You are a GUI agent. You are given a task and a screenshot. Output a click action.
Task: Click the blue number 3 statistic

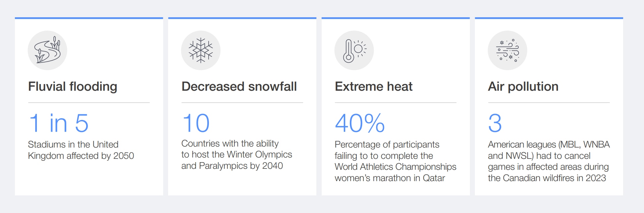point(495,123)
